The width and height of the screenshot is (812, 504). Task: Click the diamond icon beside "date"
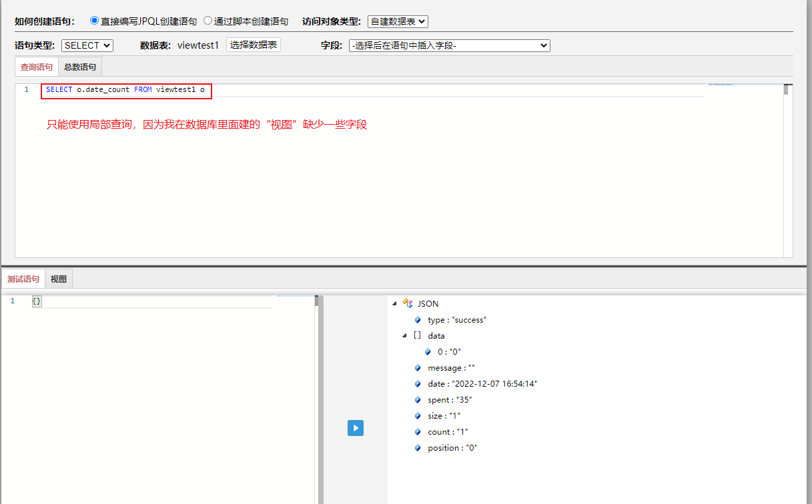coord(417,383)
